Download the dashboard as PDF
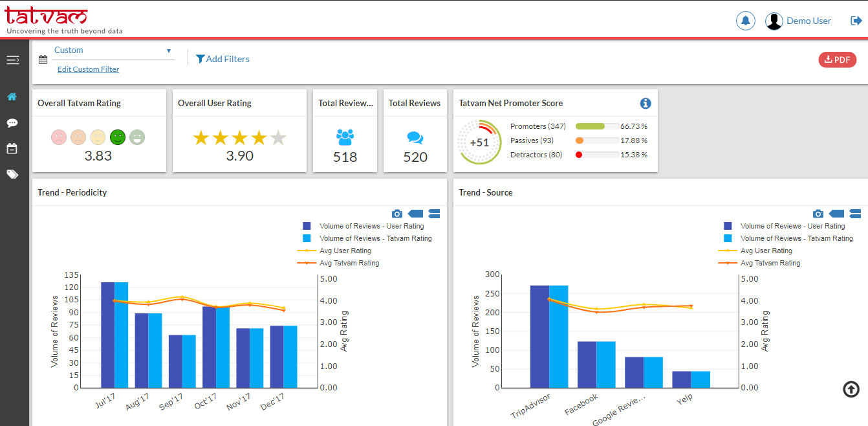Screen dimensions: 868x426 pyautogui.click(x=838, y=59)
